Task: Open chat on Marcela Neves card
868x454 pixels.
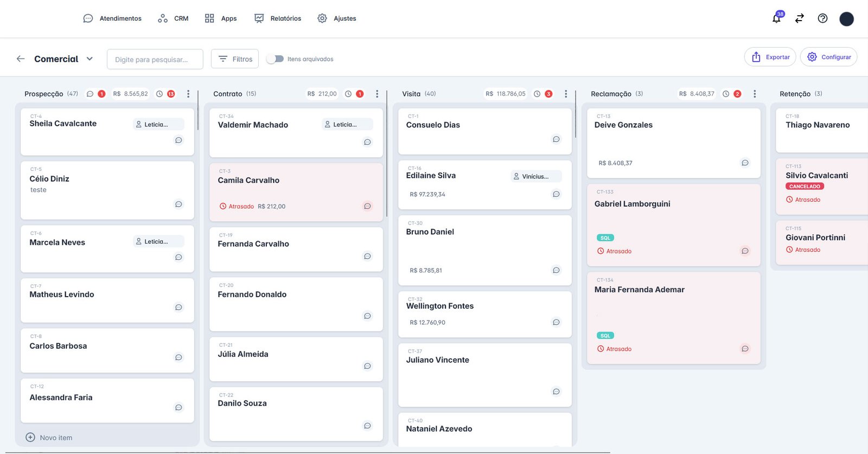Action: 178,257
